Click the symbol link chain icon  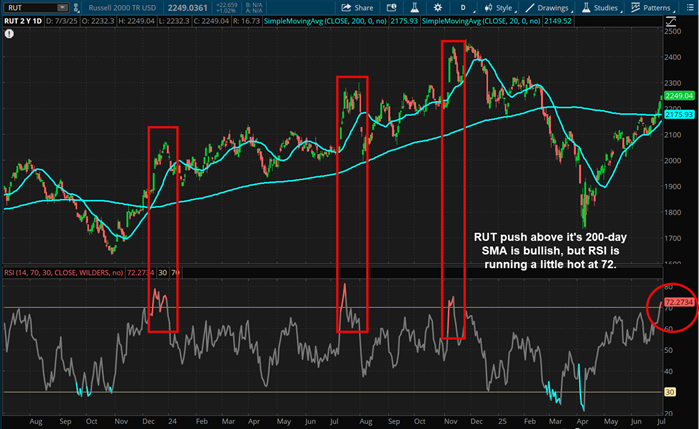[x=76, y=8]
